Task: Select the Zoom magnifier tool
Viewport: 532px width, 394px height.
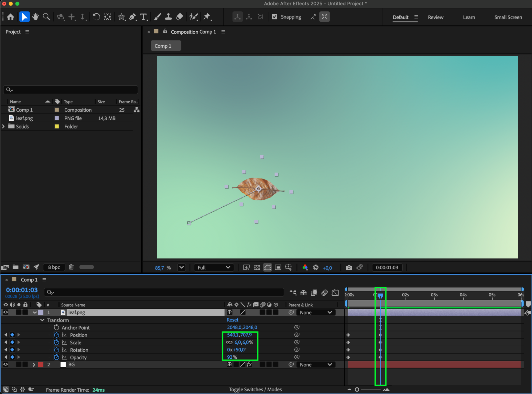Action: pos(47,17)
